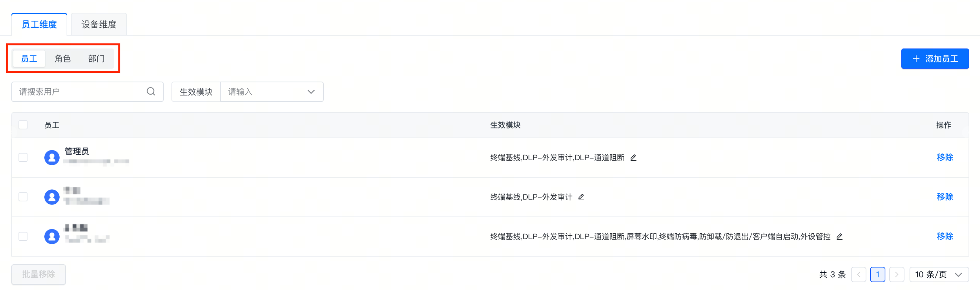980x290 pixels.
Task: Click edit pencil icon after 外设管控 modules
Action: click(x=839, y=236)
